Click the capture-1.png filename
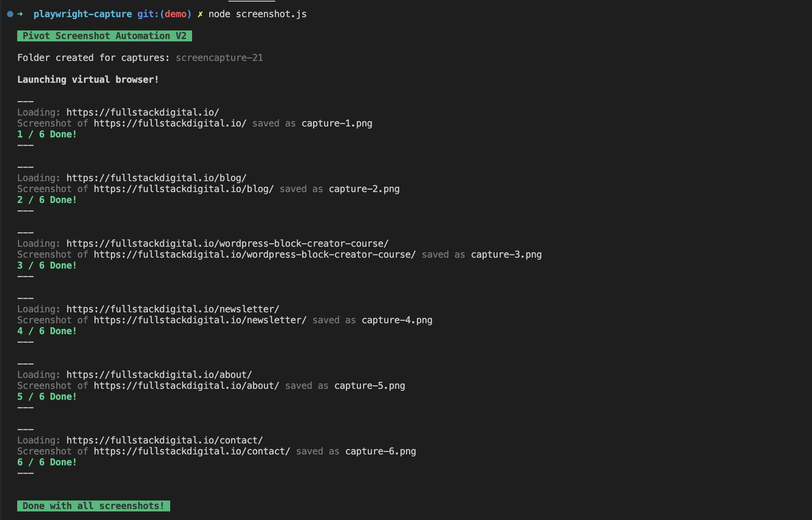 337,123
